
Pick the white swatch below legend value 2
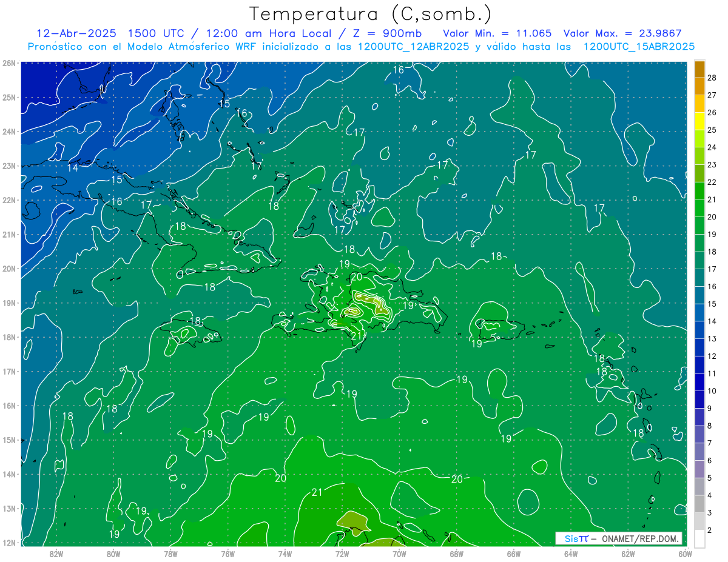point(699,538)
